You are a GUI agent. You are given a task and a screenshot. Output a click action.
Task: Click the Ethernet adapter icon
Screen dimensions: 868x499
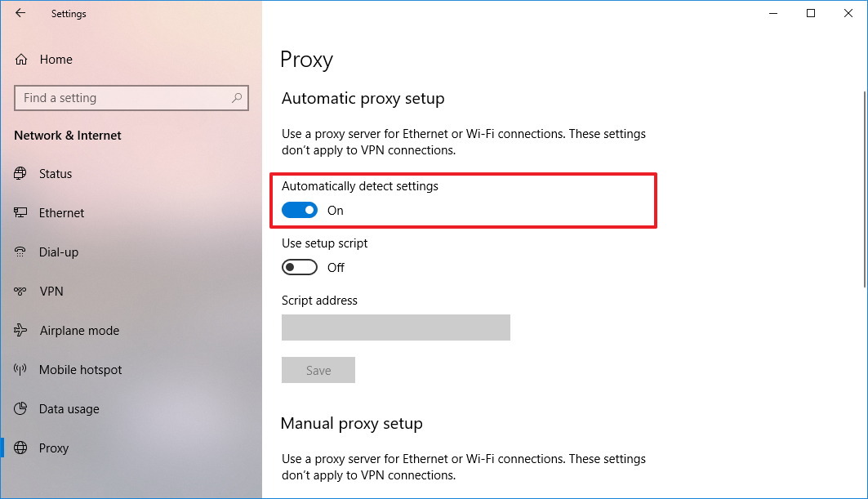[x=20, y=213]
